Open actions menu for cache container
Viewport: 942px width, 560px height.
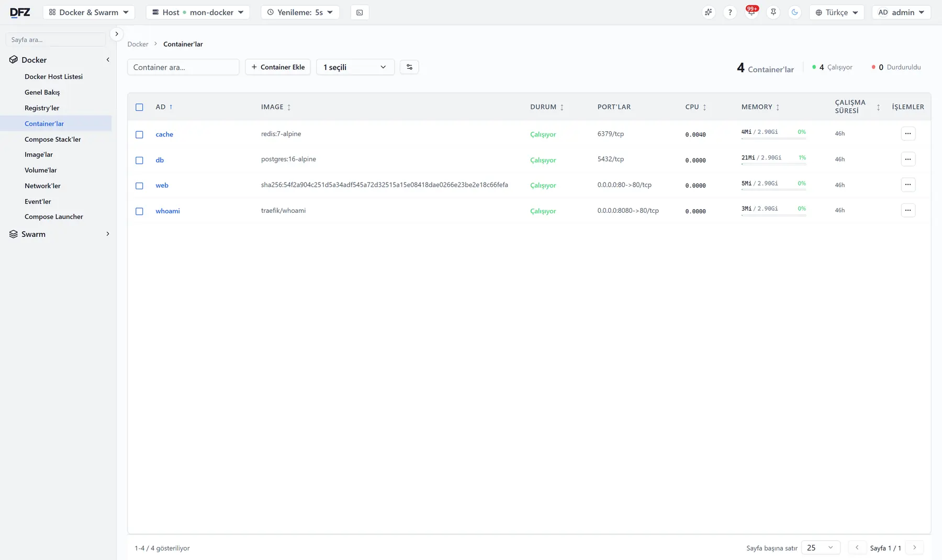(x=908, y=133)
